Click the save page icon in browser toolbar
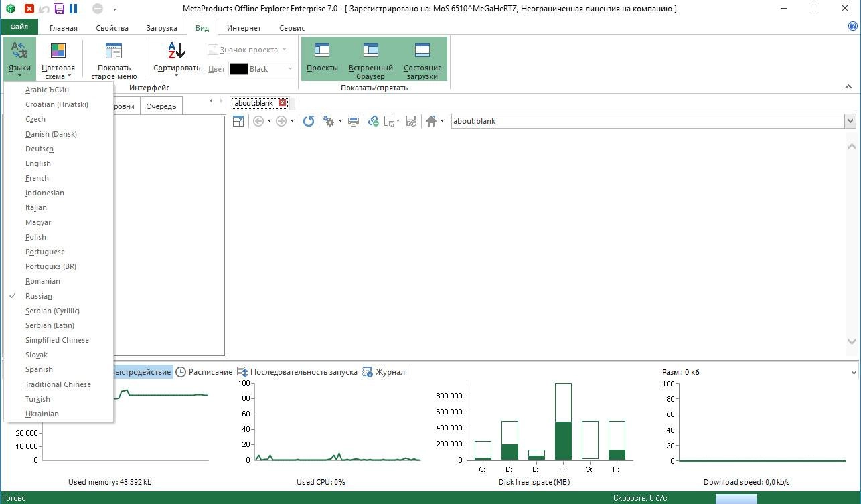Screen dimensions: 861x504 (x=390, y=121)
